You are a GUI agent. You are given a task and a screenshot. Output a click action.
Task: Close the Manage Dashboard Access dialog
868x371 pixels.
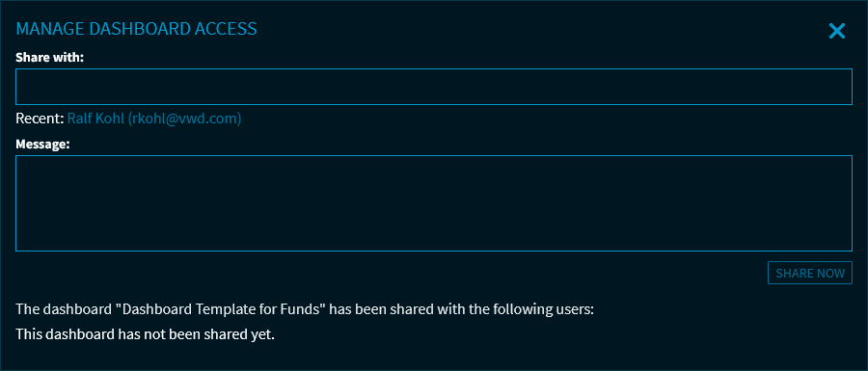(836, 31)
